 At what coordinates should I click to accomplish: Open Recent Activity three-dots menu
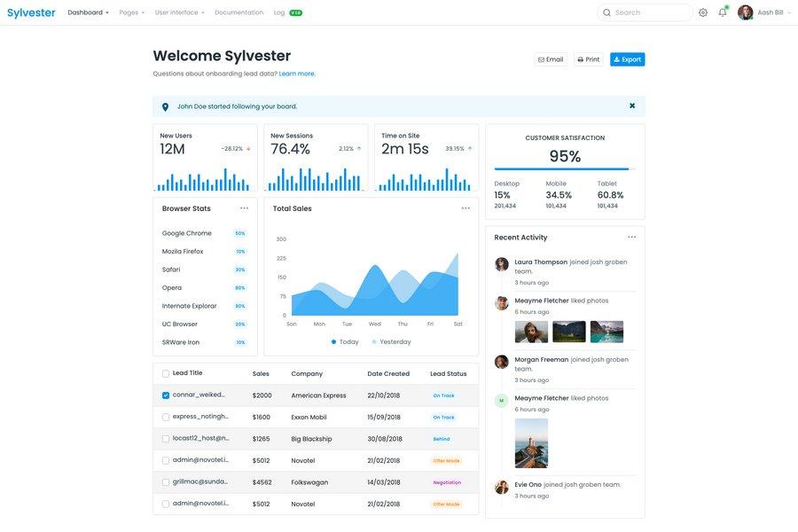click(x=630, y=235)
